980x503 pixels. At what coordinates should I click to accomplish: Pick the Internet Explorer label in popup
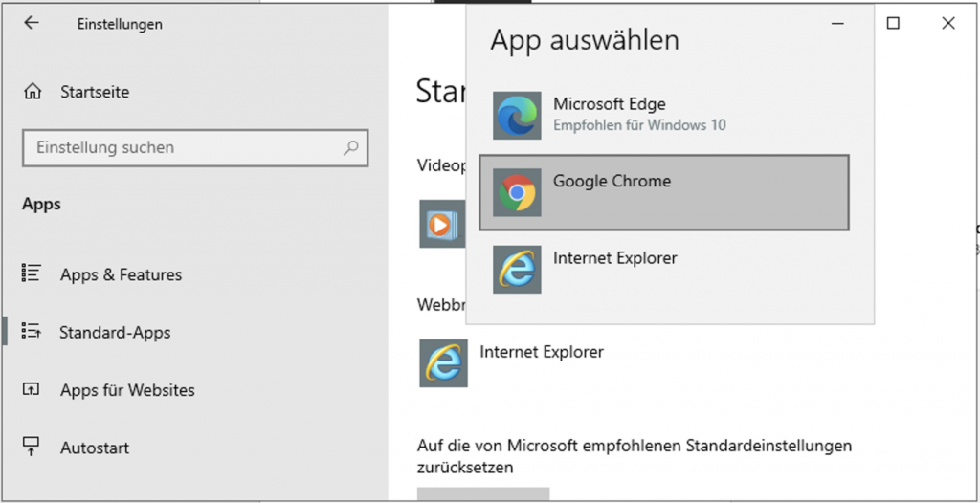point(614,258)
